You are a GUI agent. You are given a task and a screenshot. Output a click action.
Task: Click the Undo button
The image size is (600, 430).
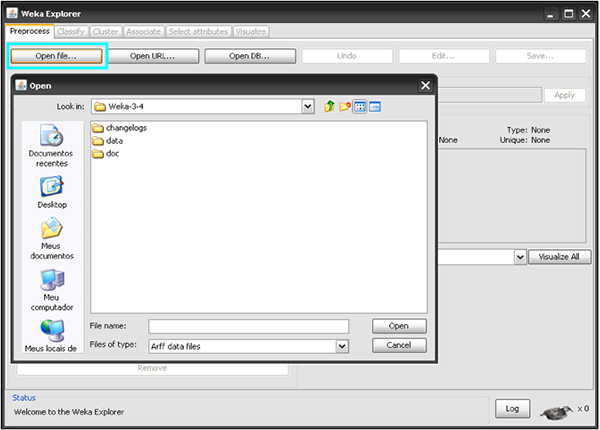pos(347,56)
